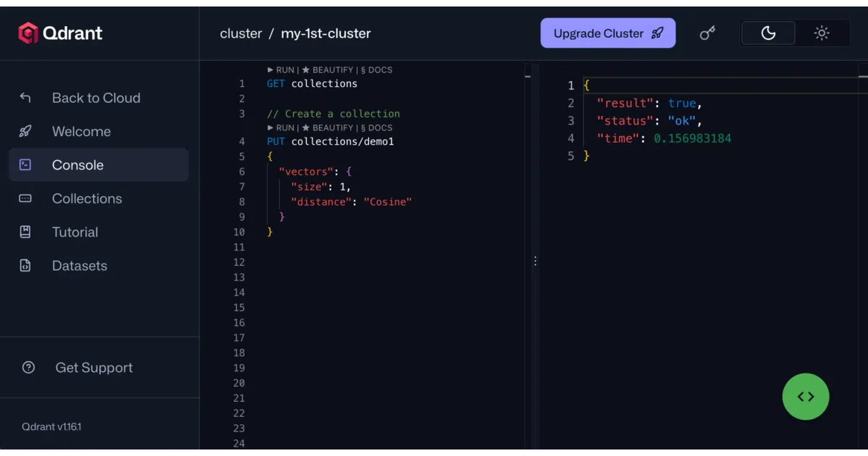
Task: Click the panel divider handle dots
Action: pyautogui.click(x=535, y=261)
